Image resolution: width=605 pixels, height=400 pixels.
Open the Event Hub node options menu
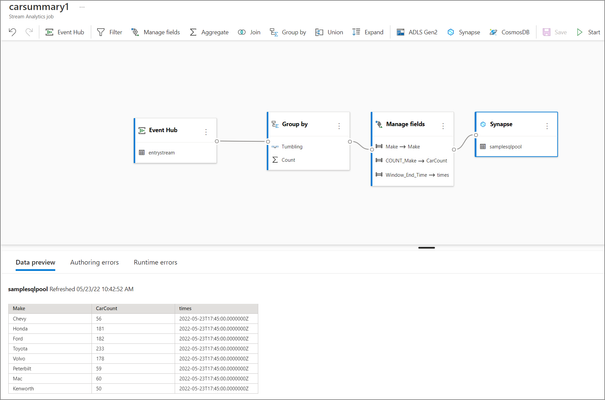[x=206, y=132]
